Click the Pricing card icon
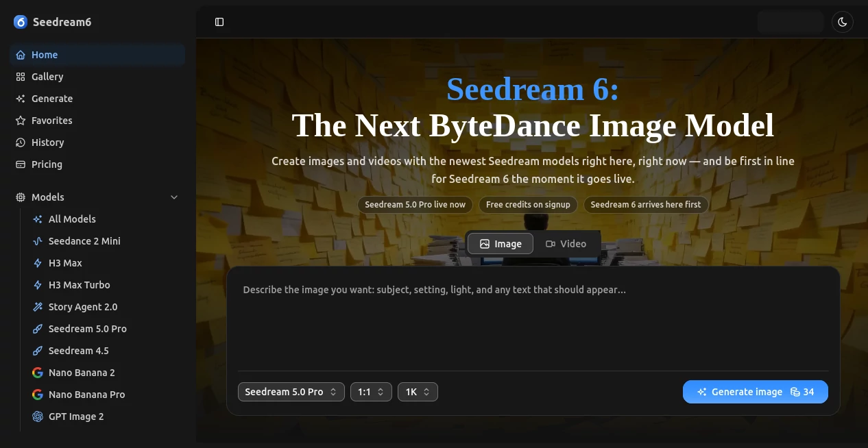This screenshot has width=868, height=448. point(21,164)
